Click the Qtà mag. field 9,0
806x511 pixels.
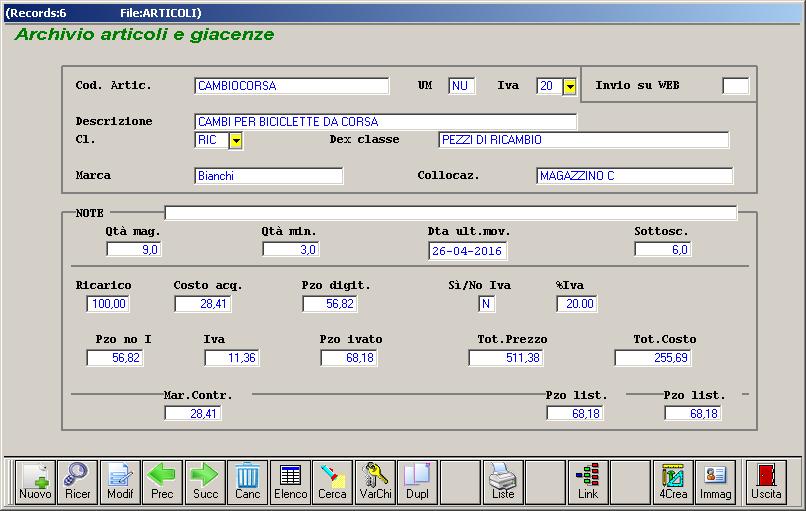click(x=134, y=250)
